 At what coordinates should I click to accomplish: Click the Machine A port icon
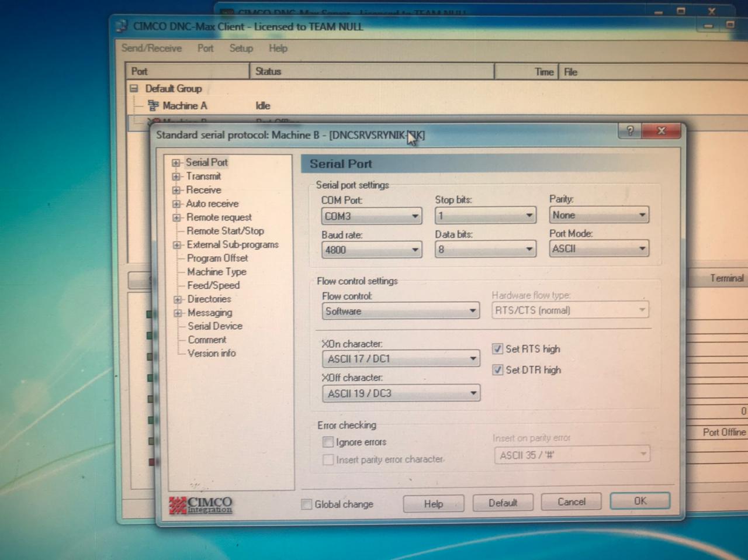(x=153, y=106)
